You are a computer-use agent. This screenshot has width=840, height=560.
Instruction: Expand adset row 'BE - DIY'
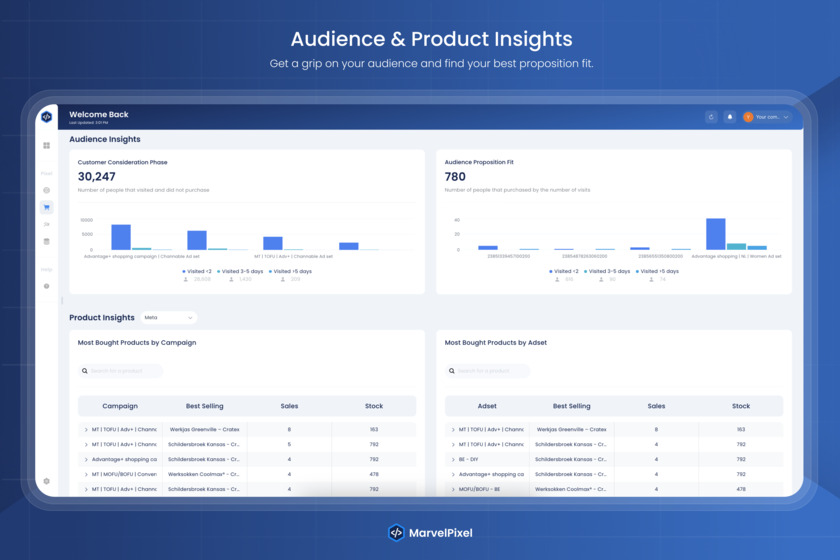[453, 460]
